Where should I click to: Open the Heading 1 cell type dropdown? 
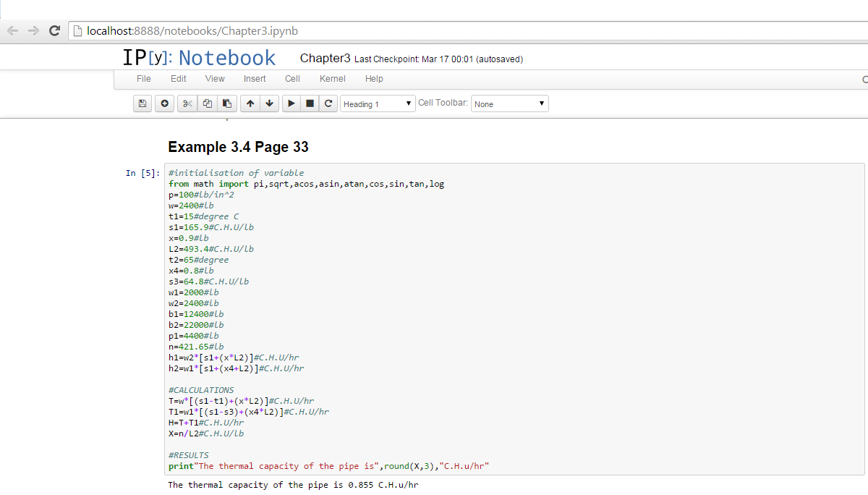click(x=378, y=104)
